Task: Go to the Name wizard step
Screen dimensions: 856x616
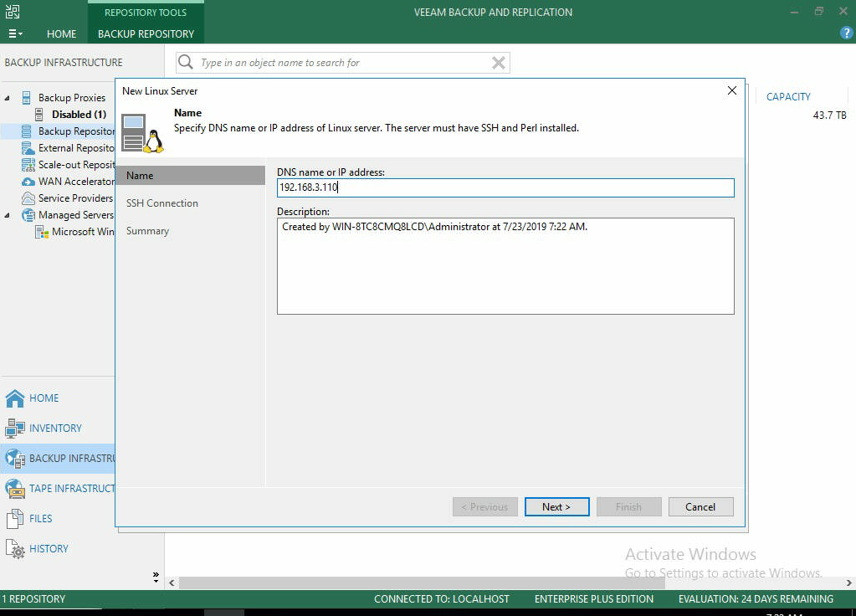Action: point(191,175)
